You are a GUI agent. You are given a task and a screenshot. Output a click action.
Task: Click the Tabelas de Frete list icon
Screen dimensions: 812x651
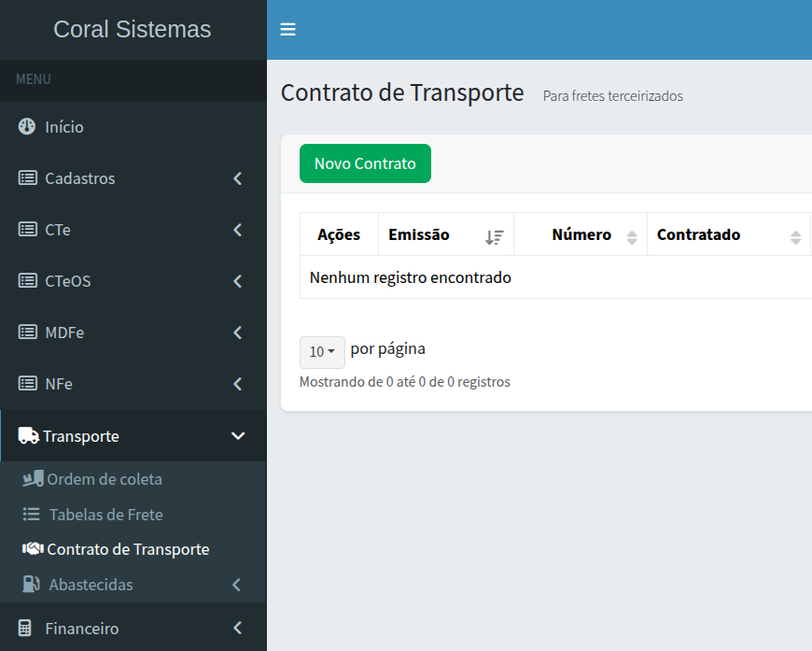pos(32,515)
